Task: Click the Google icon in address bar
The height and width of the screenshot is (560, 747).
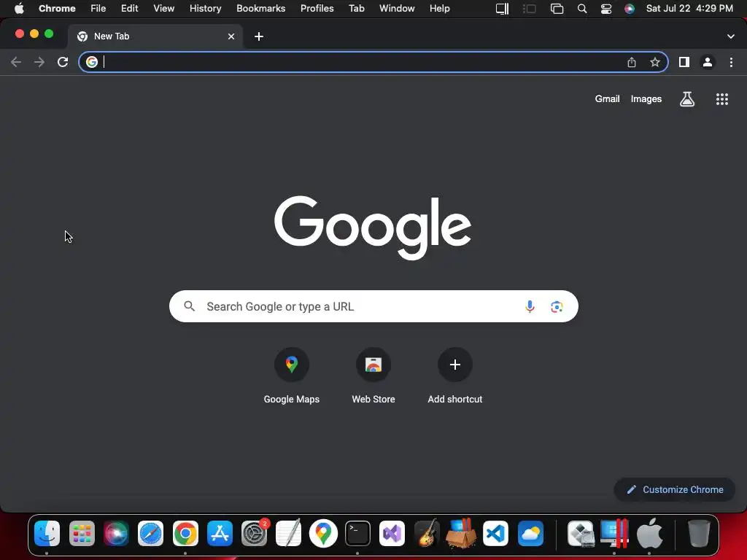Action: point(92,62)
